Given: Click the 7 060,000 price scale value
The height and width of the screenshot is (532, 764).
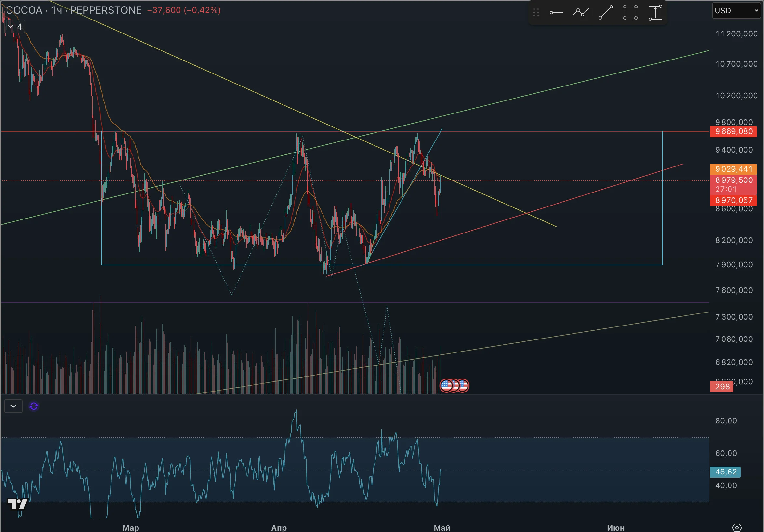Looking at the screenshot, I should pyautogui.click(x=734, y=339).
